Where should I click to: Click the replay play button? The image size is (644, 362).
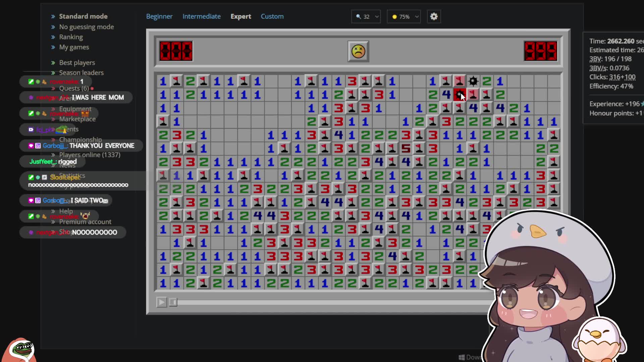[x=161, y=302]
